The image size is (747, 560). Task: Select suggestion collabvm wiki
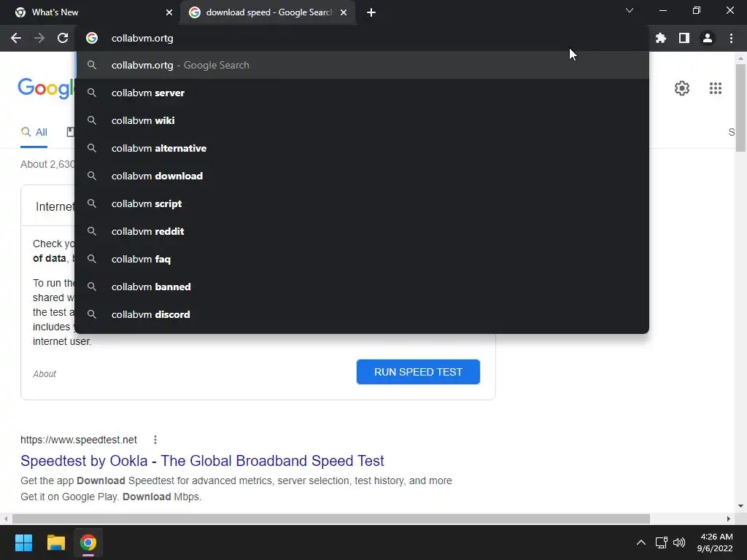[362, 120]
